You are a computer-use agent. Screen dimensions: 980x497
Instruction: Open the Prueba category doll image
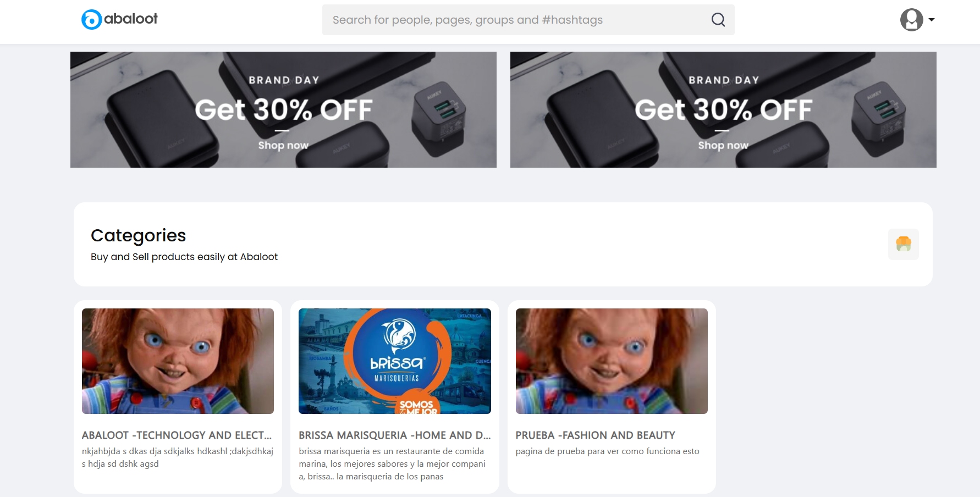(x=612, y=361)
